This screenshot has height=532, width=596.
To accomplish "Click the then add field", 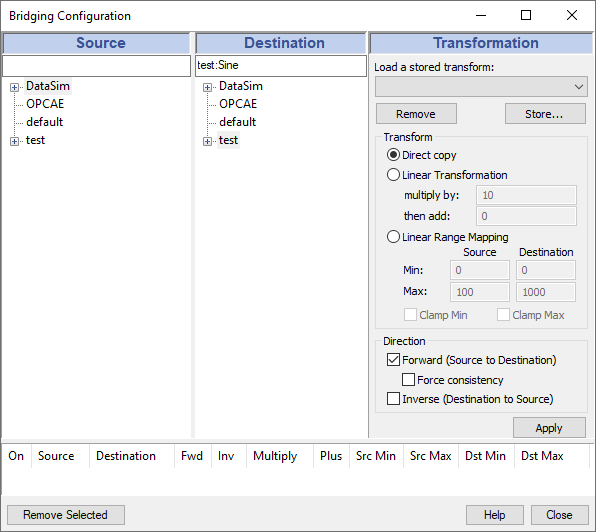I will coord(526,216).
